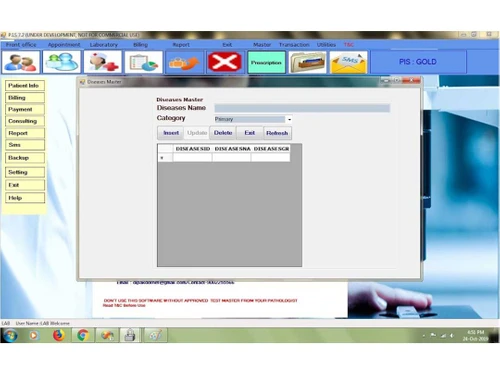This screenshot has width=500, height=375.
Task: Click the Exit sidebar button
Action: 25,185
